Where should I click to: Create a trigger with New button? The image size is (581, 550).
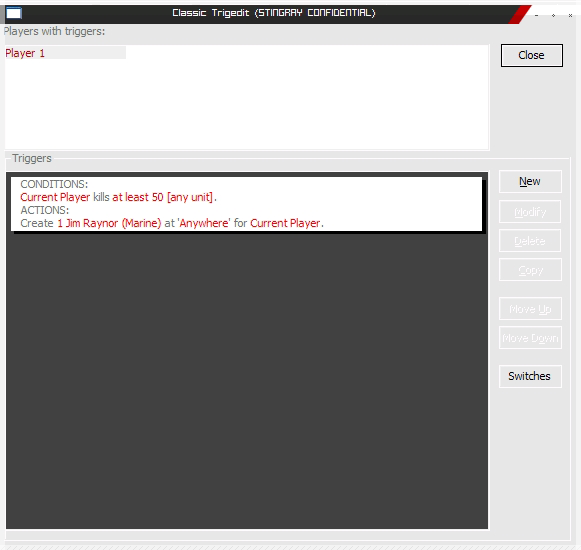click(530, 182)
